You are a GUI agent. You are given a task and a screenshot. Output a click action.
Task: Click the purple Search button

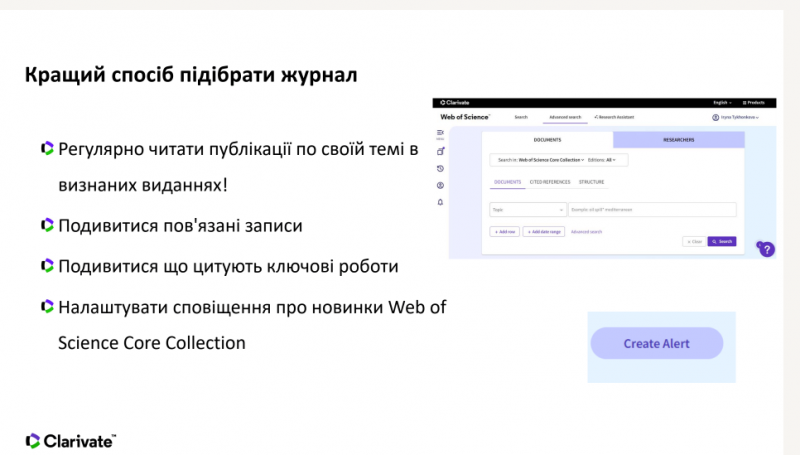click(722, 241)
